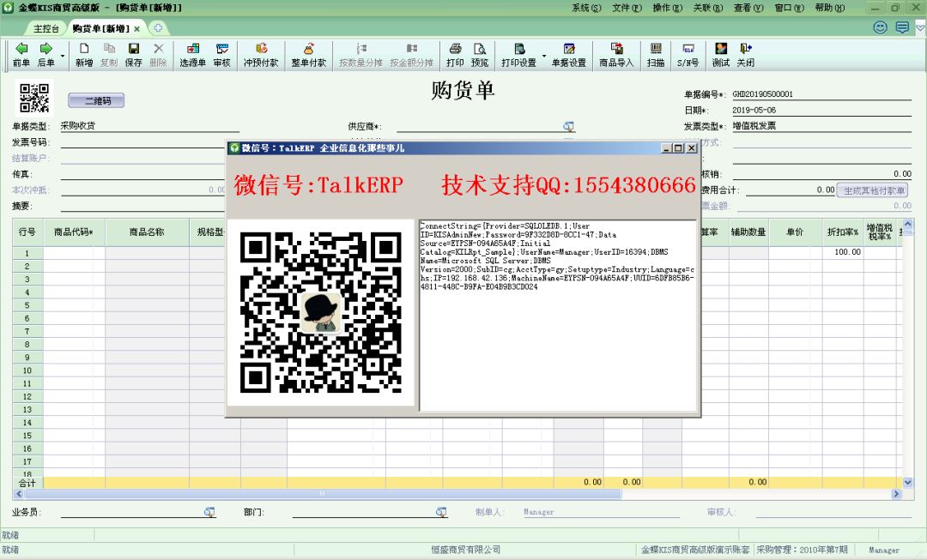Minimize the TalkERP popup window
Image resolution: width=927 pixels, height=560 pixels.
pos(666,148)
